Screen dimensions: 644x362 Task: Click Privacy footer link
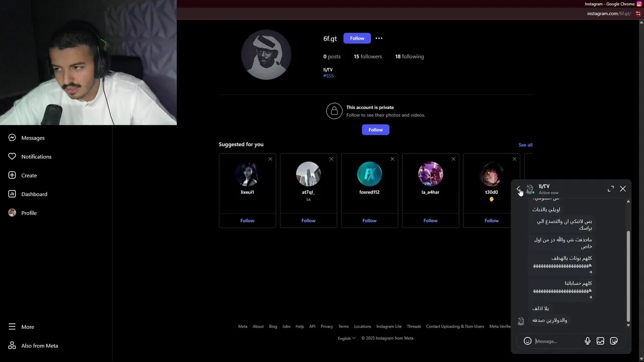(x=327, y=326)
